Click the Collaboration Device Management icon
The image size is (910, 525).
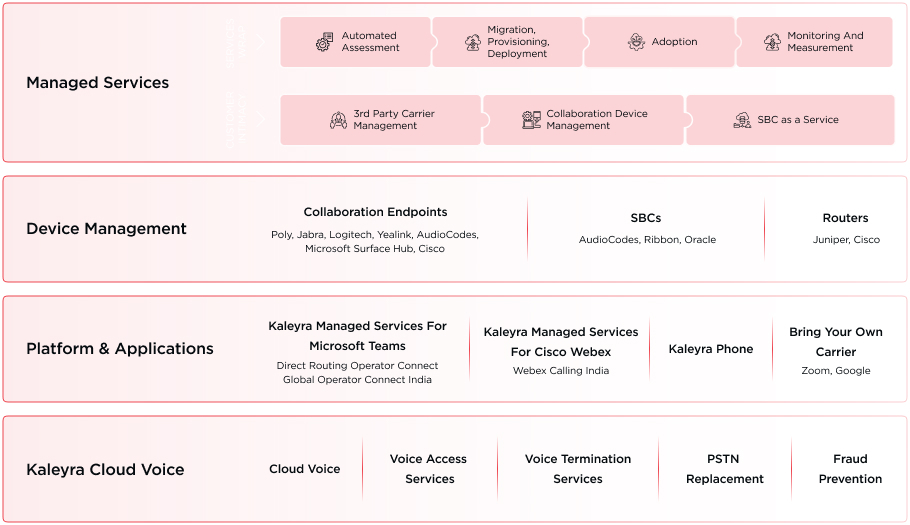pos(531,120)
